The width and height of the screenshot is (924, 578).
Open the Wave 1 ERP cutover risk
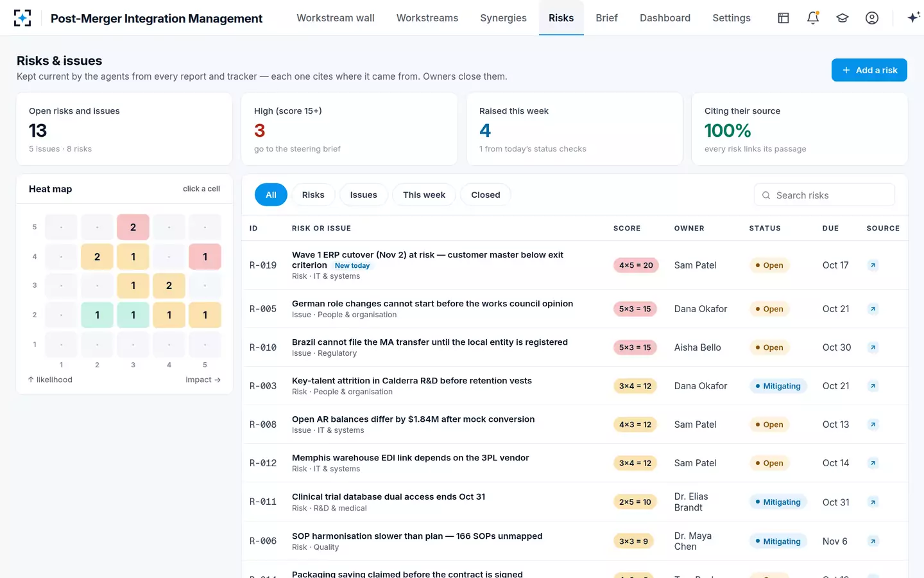(427, 259)
